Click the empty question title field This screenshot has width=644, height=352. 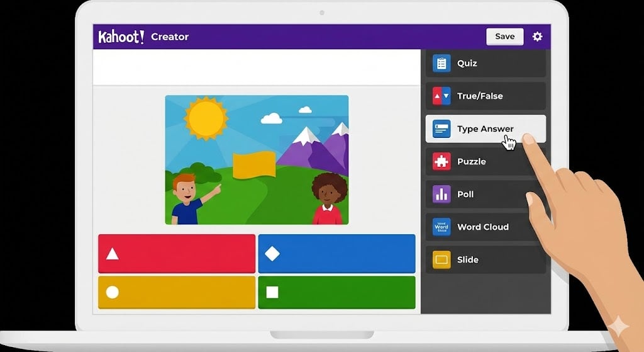point(257,67)
